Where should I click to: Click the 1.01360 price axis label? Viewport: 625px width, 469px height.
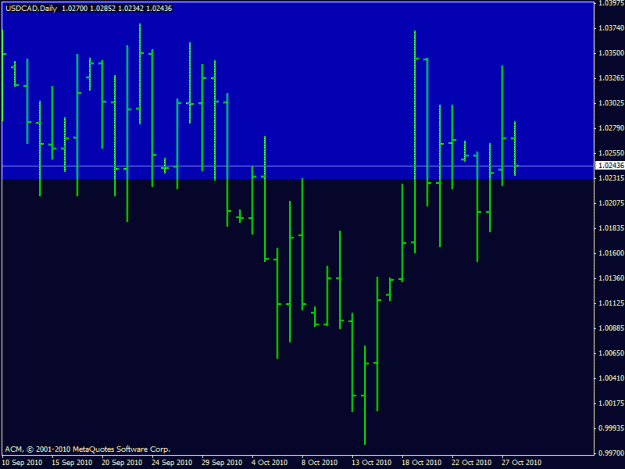click(611, 278)
